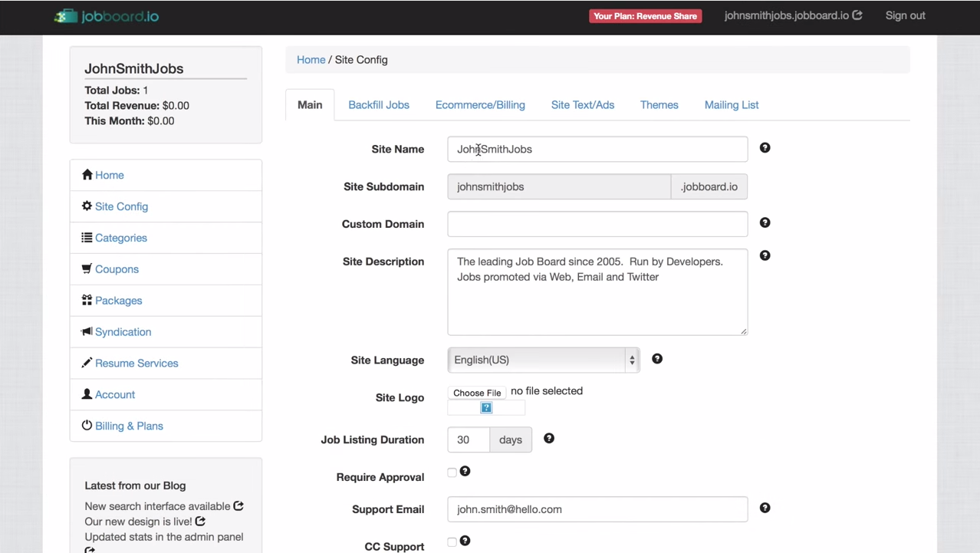Click the Site Config gear icon
Screen dimensions: 980x553
point(87,206)
